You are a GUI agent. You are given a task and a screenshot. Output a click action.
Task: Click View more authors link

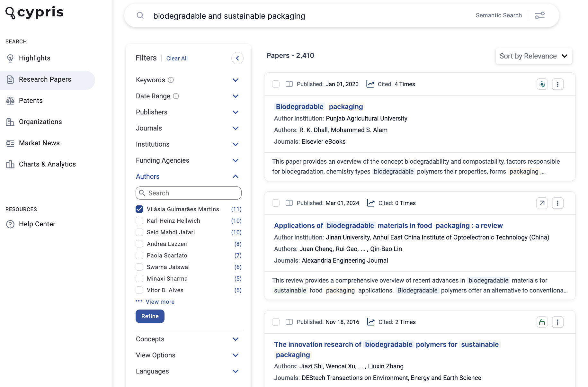coord(160,302)
